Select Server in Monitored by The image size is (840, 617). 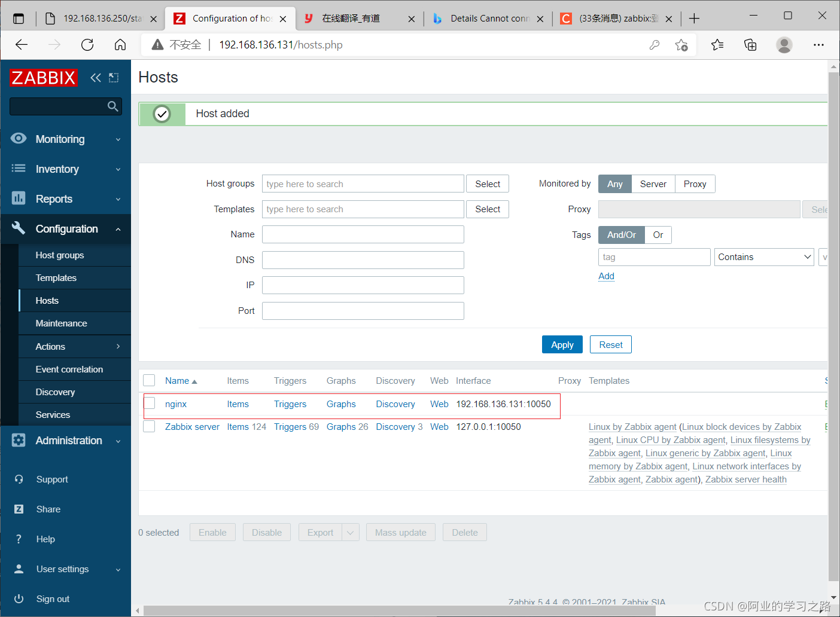pyautogui.click(x=653, y=184)
